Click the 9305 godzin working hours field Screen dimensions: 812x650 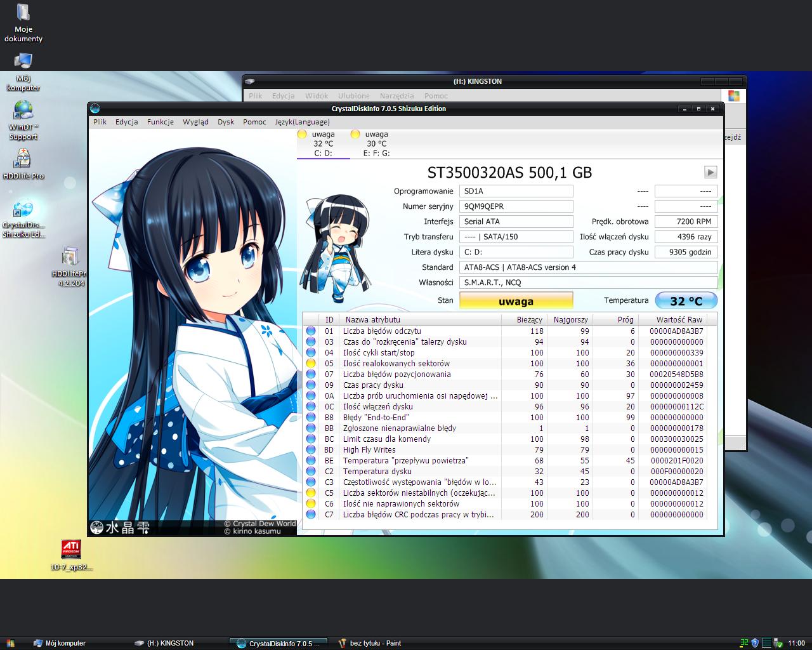[x=686, y=252]
